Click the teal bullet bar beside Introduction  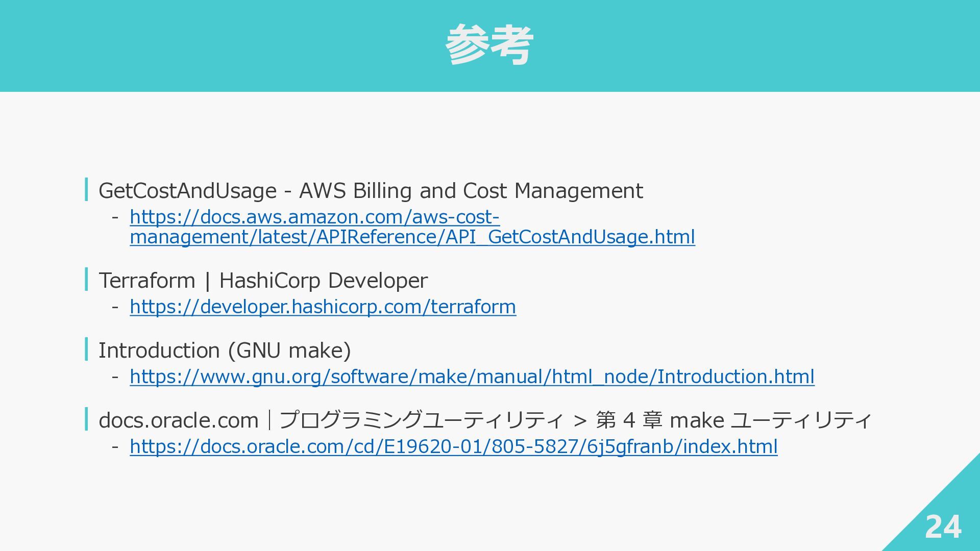coord(86,349)
